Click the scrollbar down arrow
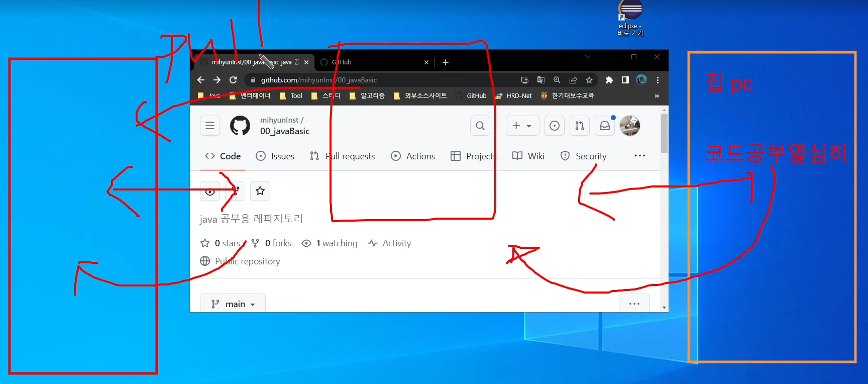Viewport: 868px width, 384px height. click(x=664, y=308)
